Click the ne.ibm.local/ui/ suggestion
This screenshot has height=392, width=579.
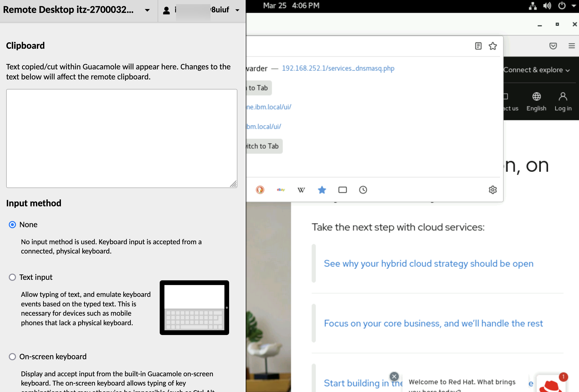269,107
